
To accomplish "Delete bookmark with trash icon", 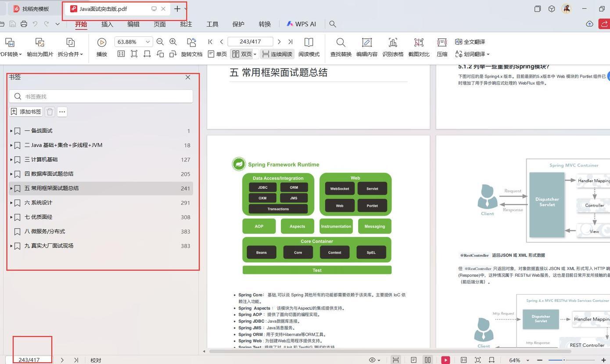I will click(x=50, y=112).
